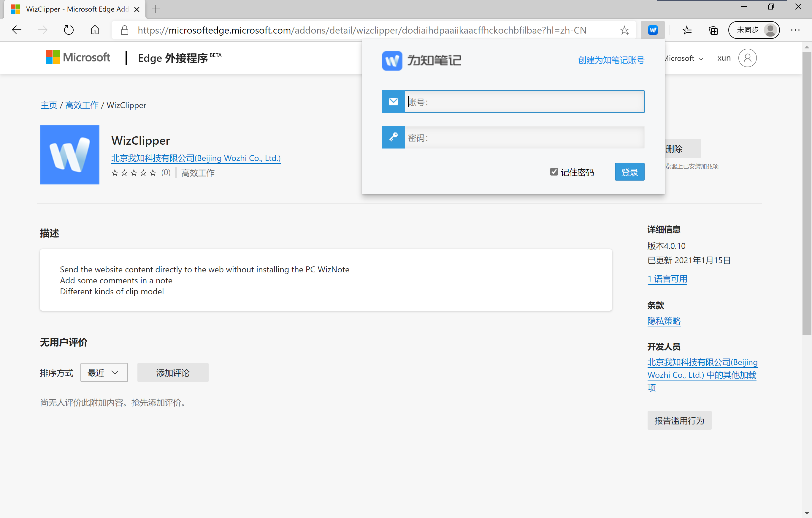Add this page to favorites star
Viewport: 812px width, 518px height.
point(624,30)
